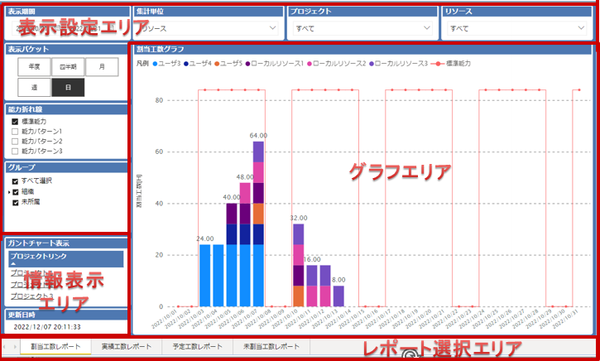Image resolution: width=600 pixels, height=361 pixels.
Task: Select the 月 display bucket button
Action: point(102,67)
